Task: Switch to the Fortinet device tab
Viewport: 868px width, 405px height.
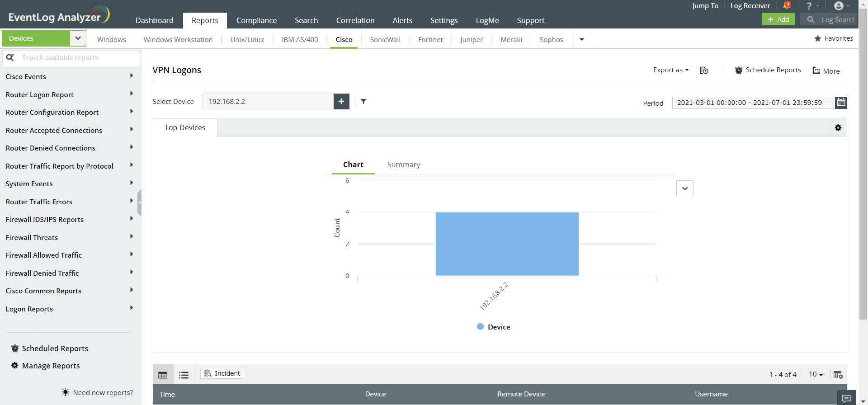Action: (x=430, y=39)
